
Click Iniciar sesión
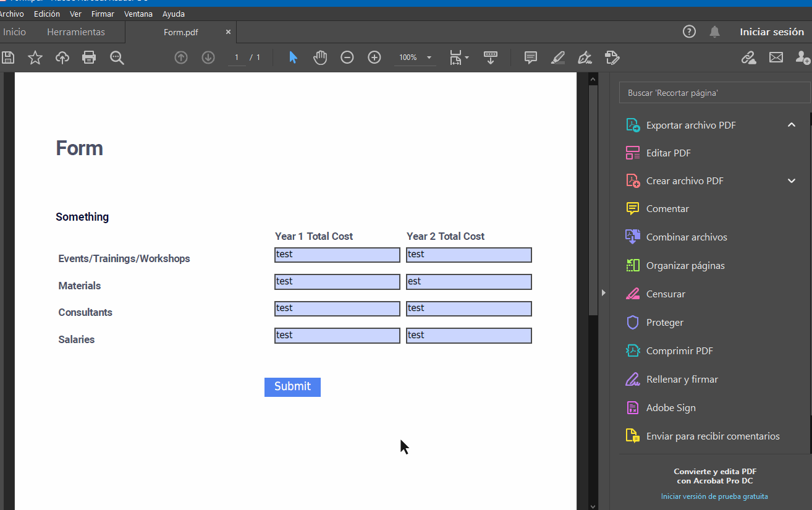(772, 32)
